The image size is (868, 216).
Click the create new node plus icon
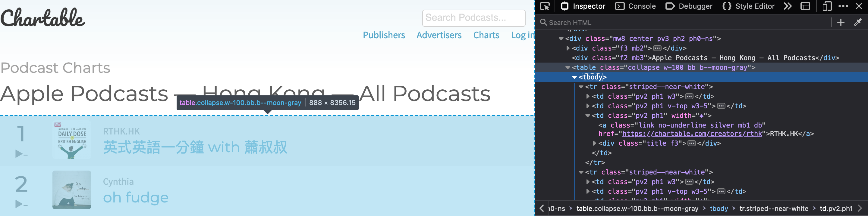841,23
